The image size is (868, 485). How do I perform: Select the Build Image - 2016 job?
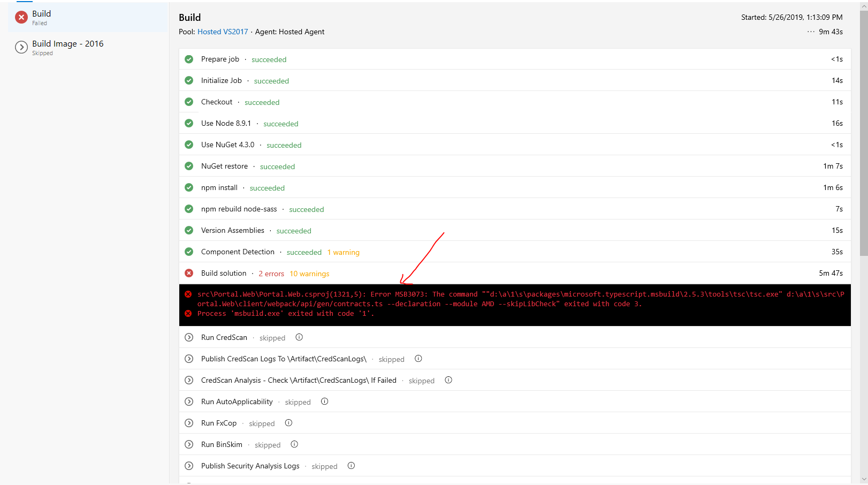click(88, 48)
